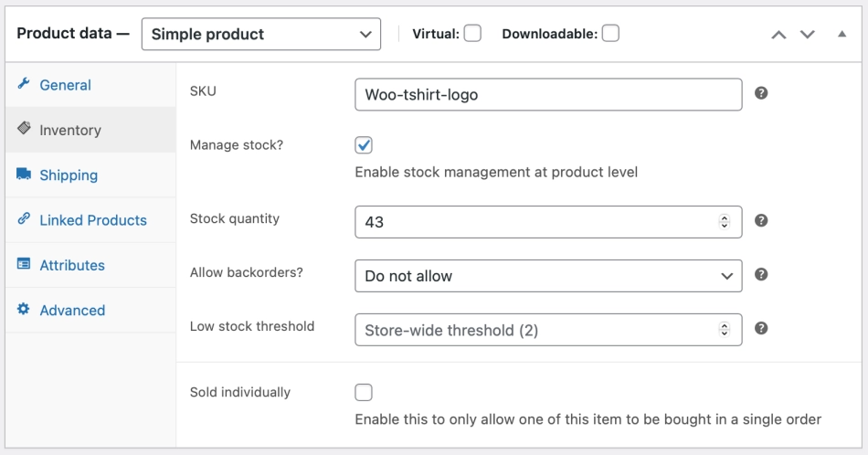Go to the Advanced tab
Screen dimensions: 868x455
tap(72, 311)
